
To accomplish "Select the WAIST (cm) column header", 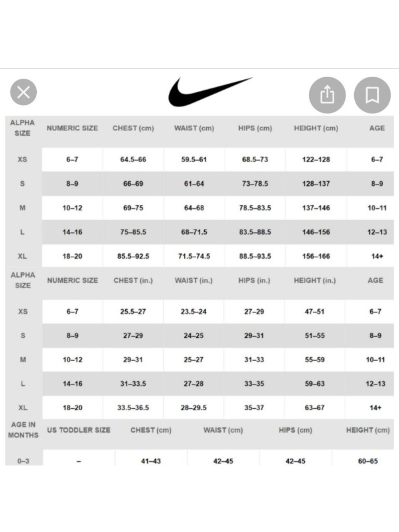I will (x=194, y=128).
